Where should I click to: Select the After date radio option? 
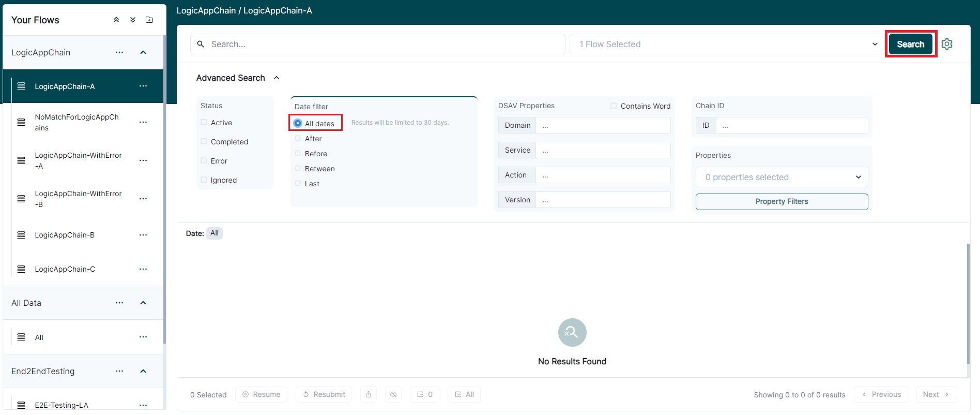[x=298, y=138]
